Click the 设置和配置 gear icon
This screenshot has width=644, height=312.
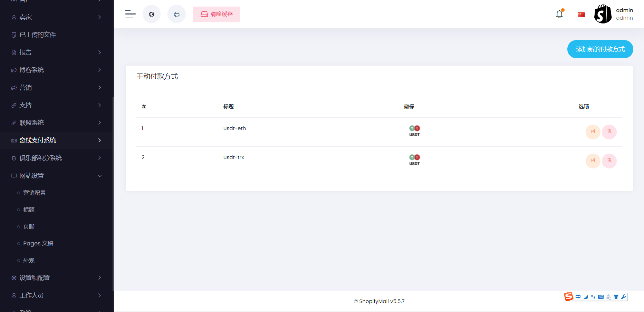[14, 278]
